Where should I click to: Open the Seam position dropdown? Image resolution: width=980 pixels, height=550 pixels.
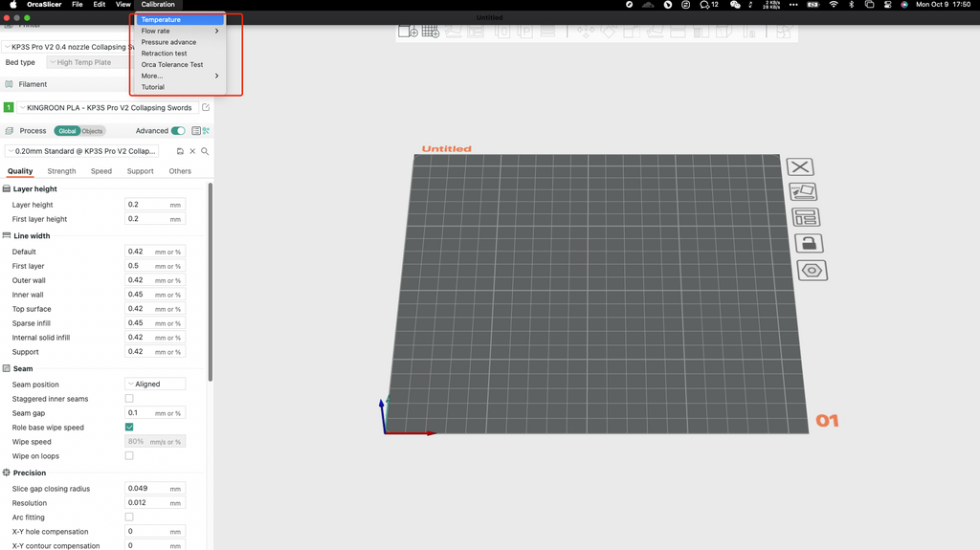click(x=155, y=385)
